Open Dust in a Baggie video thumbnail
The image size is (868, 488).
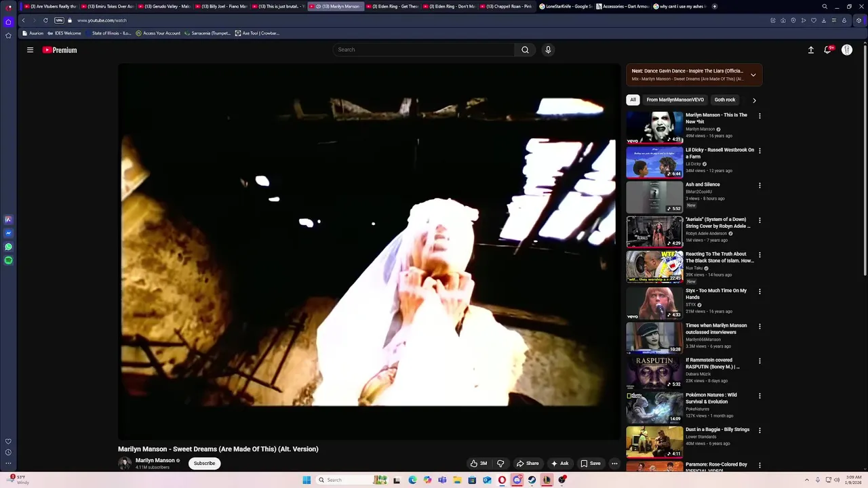[x=654, y=442]
